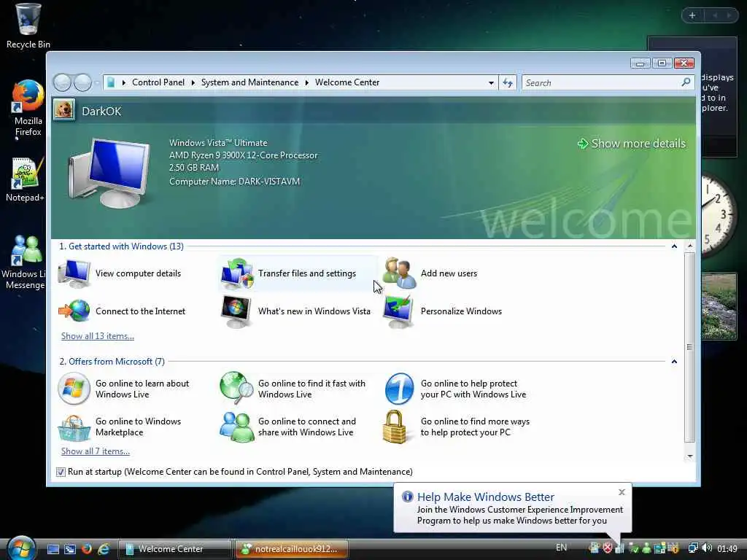
Task: Click the search magnifier icon
Action: 686,82
